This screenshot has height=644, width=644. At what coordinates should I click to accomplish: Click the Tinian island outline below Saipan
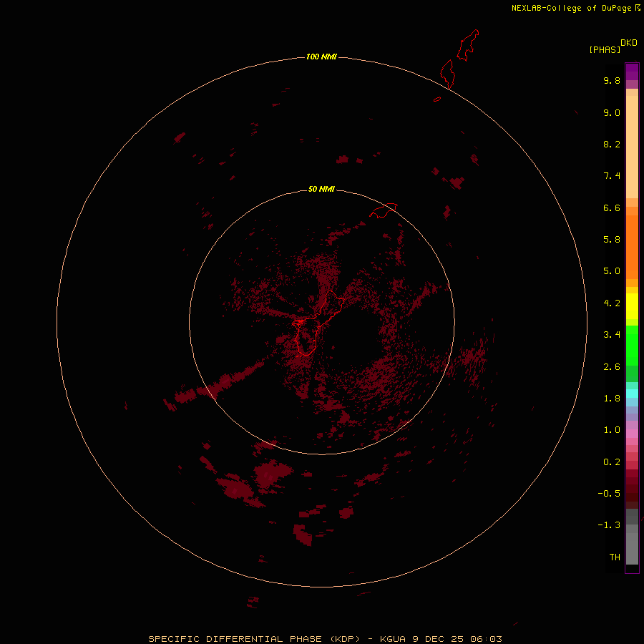pyautogui.click(x=448, y=74)
